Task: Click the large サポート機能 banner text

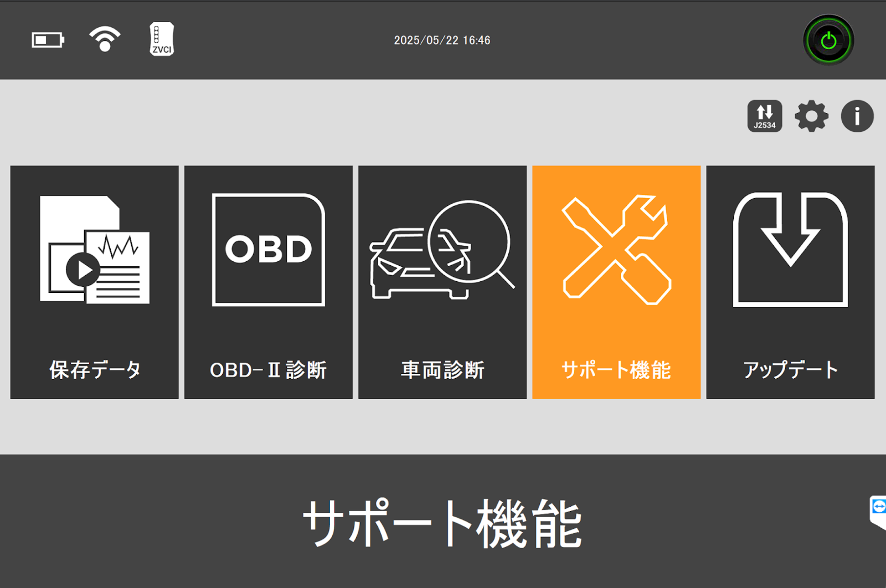Action: tap(442, 523)
